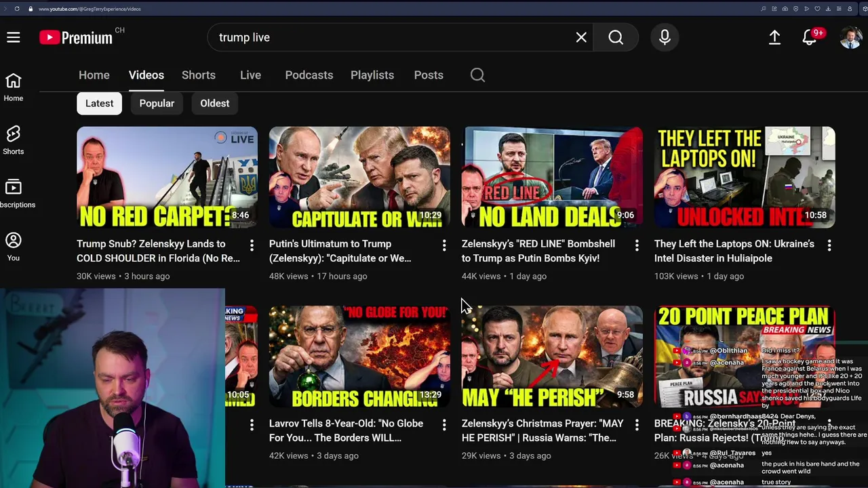This screenshot has width=868, height=488.
Task: Open options for Christmas Prayer video
Action: (637, 424)
